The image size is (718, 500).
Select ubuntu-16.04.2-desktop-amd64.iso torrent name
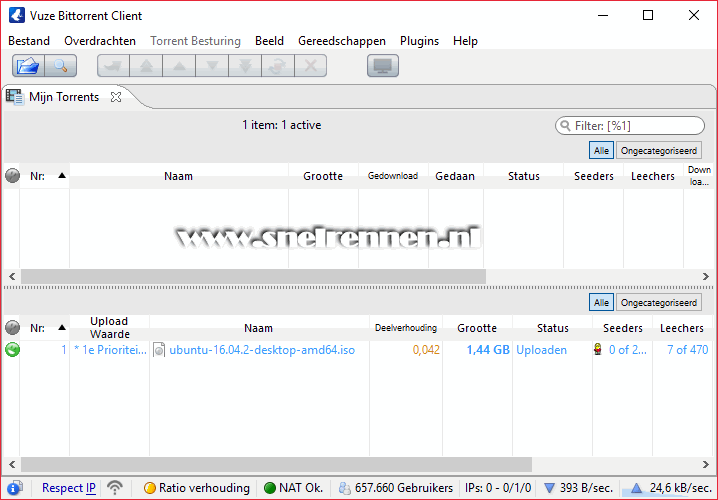[x=262, y=350]
